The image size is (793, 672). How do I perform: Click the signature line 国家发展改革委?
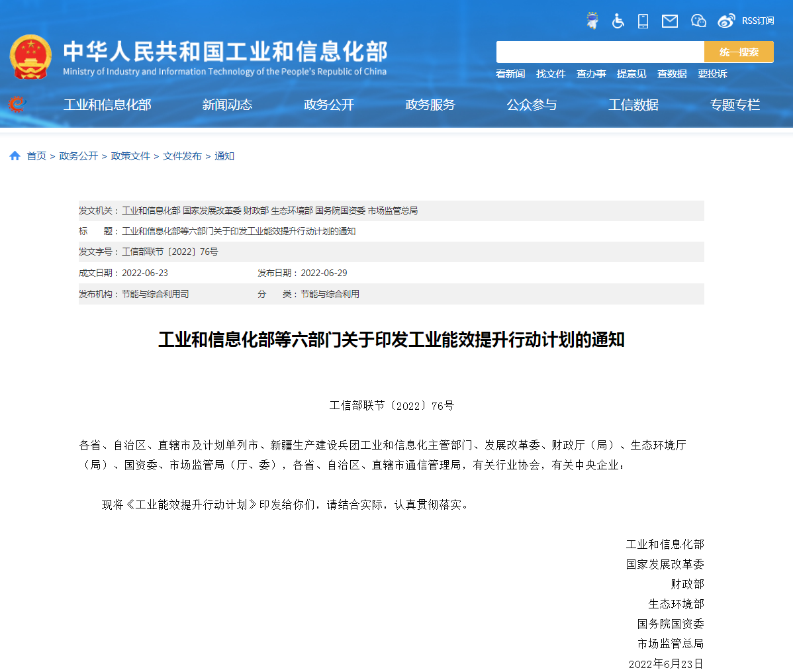tap(665, 564)
